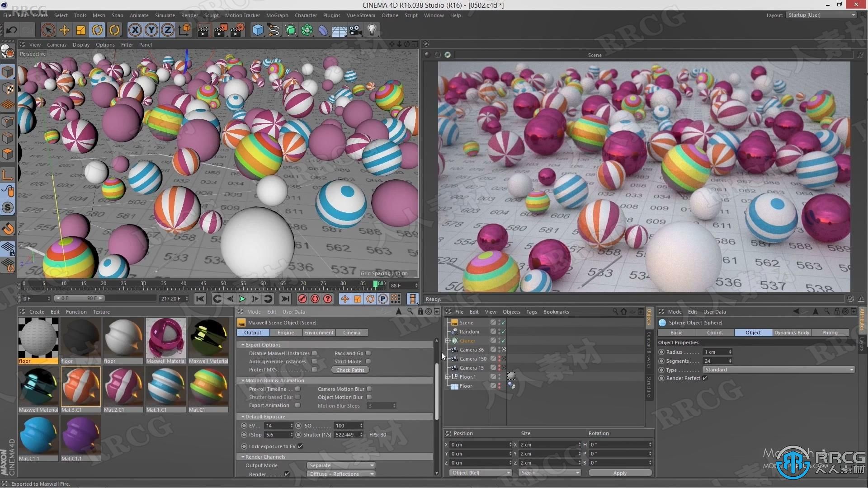Open Diffuse + Reflections dropdown

(341, 474)
